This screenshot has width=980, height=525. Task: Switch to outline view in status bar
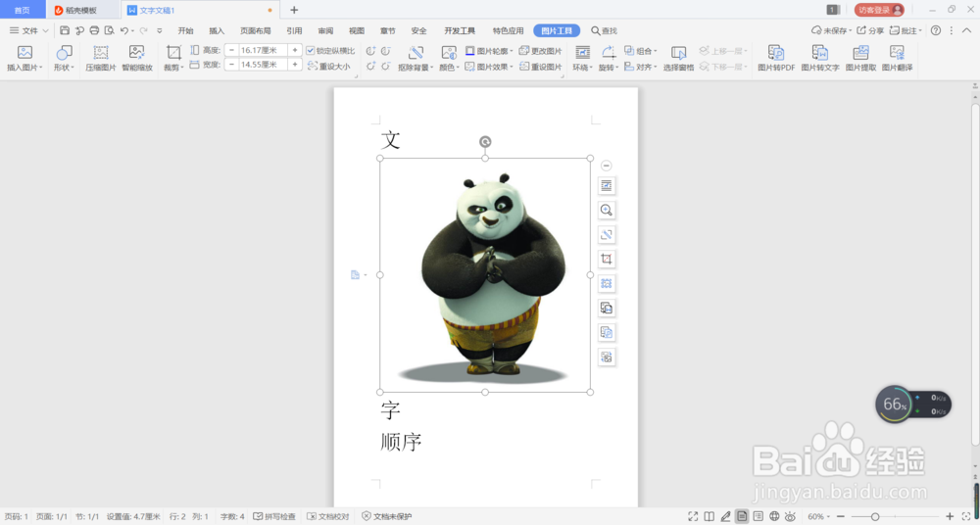pos(759,516)
